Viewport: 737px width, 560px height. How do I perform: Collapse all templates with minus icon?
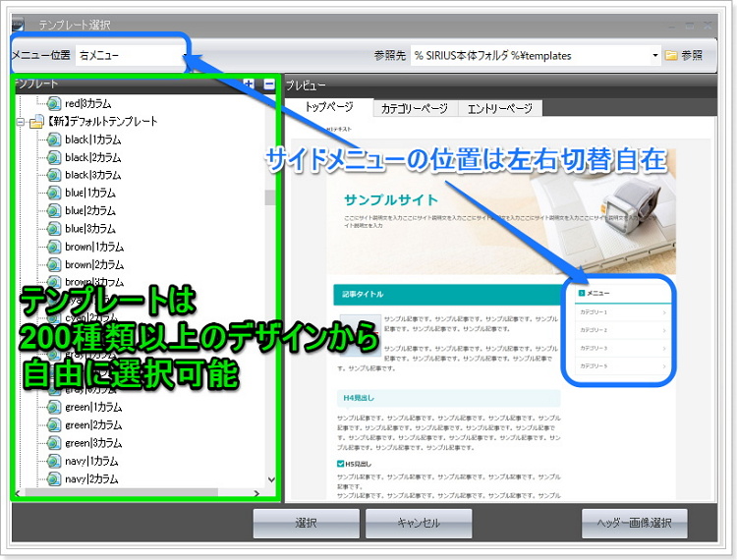(x=269, y=84)
